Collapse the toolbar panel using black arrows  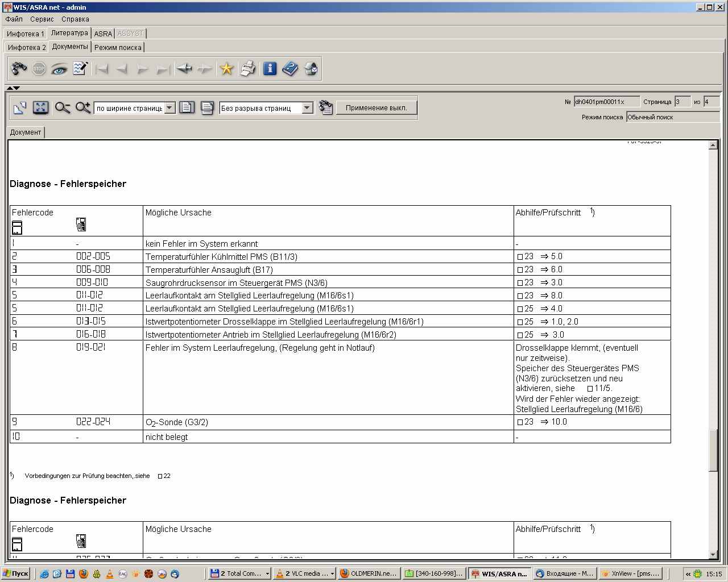(x=13, y=88)
